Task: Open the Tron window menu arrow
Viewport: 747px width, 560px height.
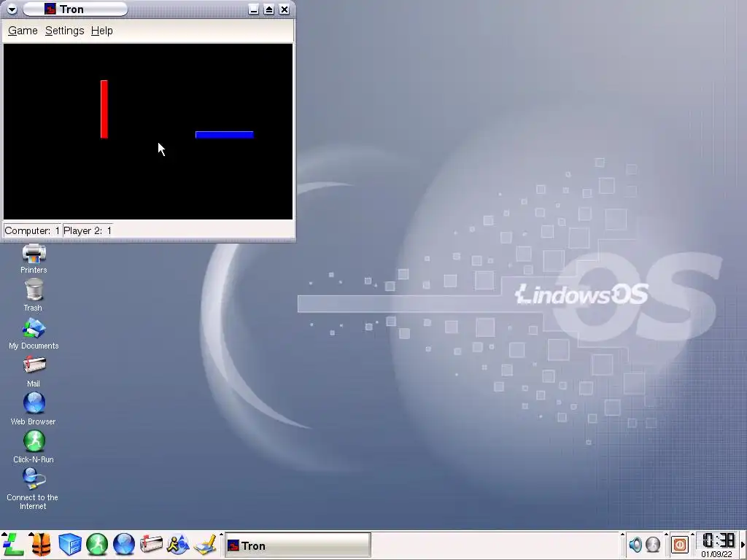Action: pyautogui.click(x=12, y=9)
